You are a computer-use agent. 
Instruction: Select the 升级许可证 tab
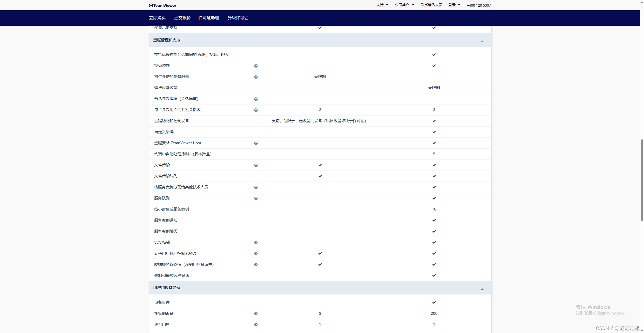coord(238,18)
